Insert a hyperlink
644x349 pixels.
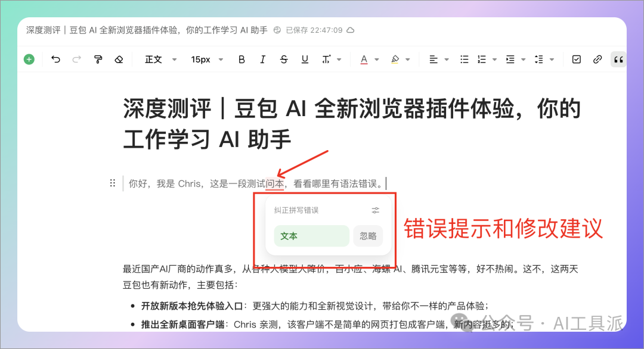(597, 60)
